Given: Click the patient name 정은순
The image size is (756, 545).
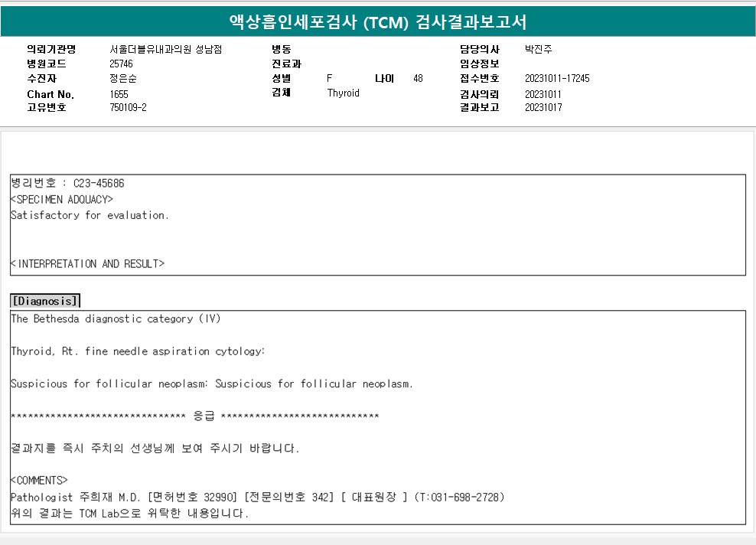Looking at the screenshot, I should tap(123, 78).
